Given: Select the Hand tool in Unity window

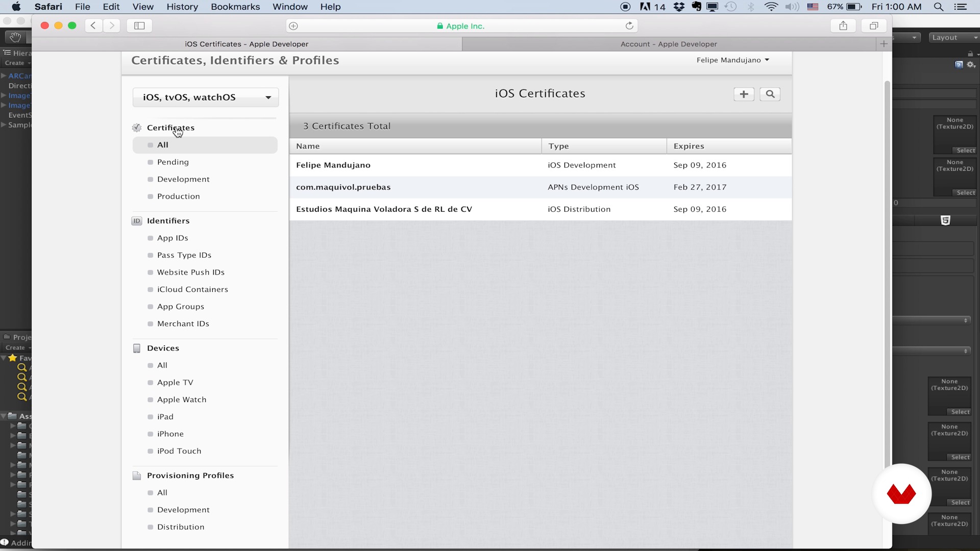Looking at the screenshot, I should [15, 37].
